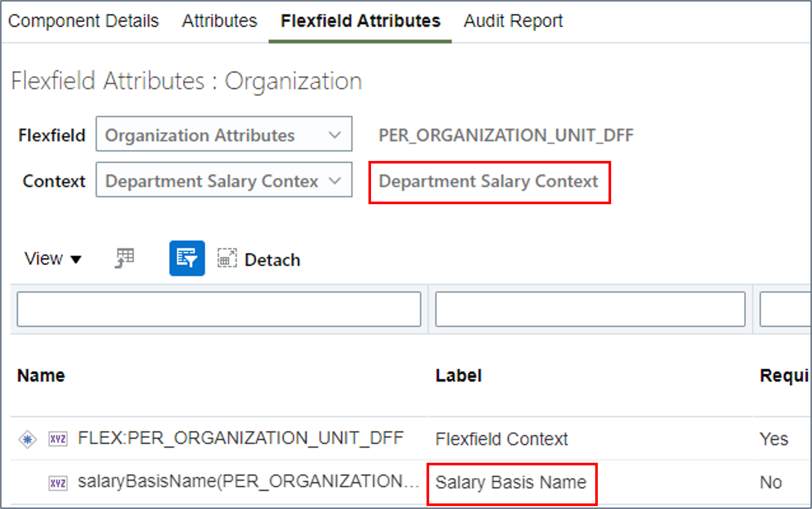Viewport: 812px width, 509px height.
Task: Click the Detach button label
Action: coord(272,260)
